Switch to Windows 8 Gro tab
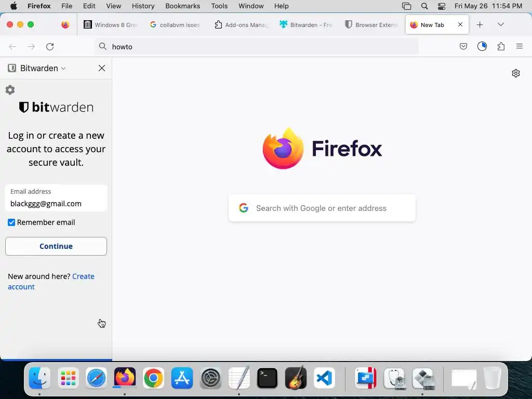The image size is (532, 399). [110, 25]
